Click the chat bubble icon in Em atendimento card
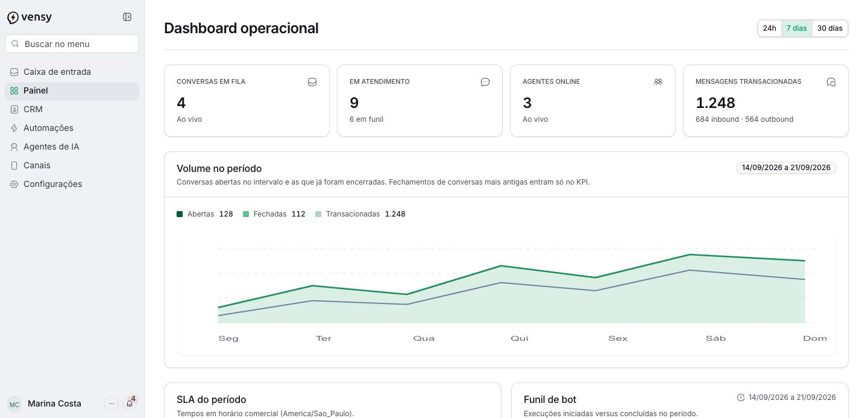 [485, 82]
